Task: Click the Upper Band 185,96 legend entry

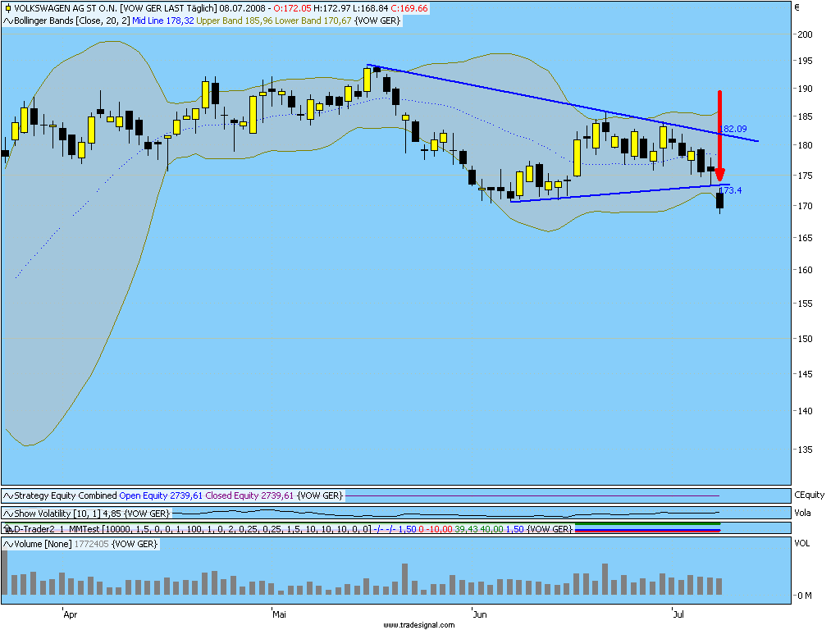Action: click(234, 21)
